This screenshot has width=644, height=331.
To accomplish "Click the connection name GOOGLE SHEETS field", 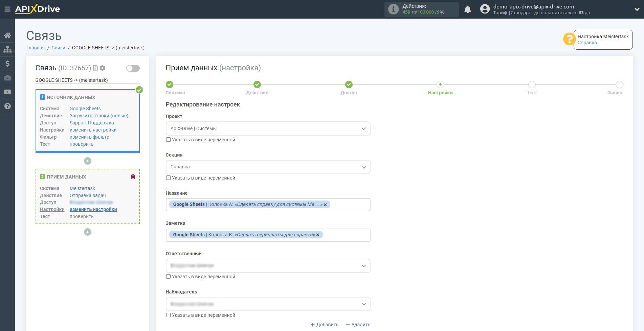I will point(87,80).
